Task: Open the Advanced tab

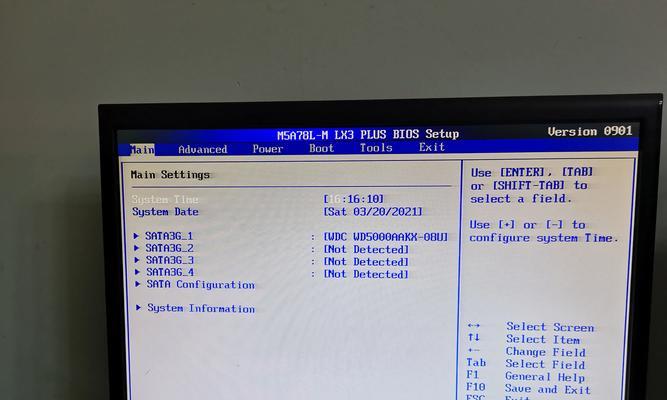Action: tap(202, 149)
